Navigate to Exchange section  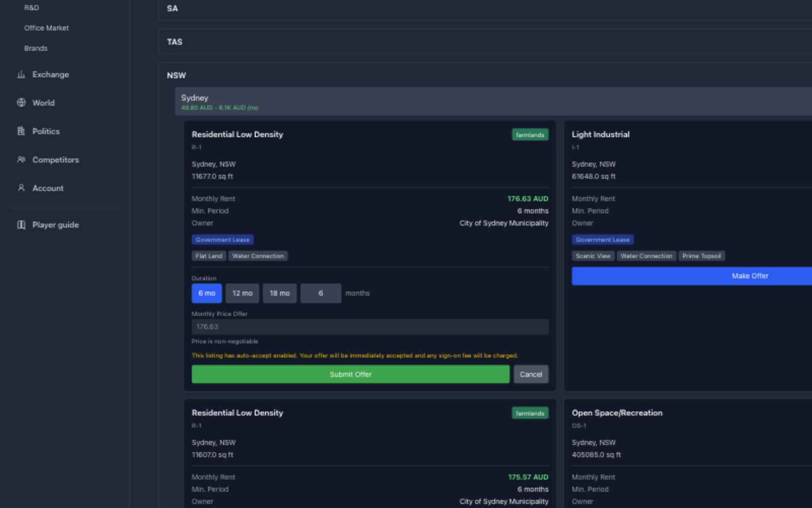coord(51,75)
